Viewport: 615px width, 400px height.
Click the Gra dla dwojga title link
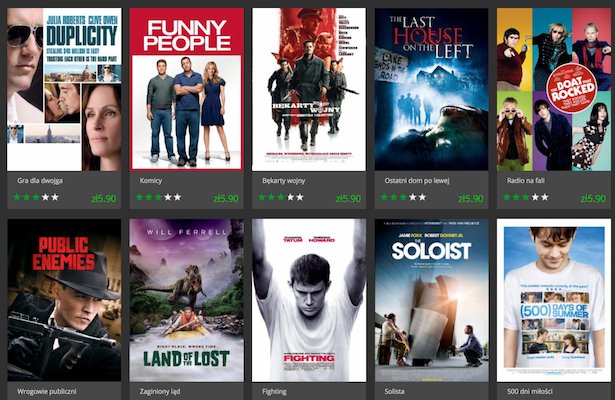pos(40,181)
